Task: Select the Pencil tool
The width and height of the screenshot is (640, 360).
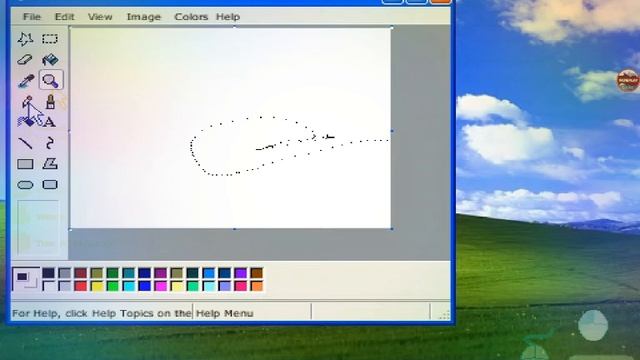Action: coord(27,102)
